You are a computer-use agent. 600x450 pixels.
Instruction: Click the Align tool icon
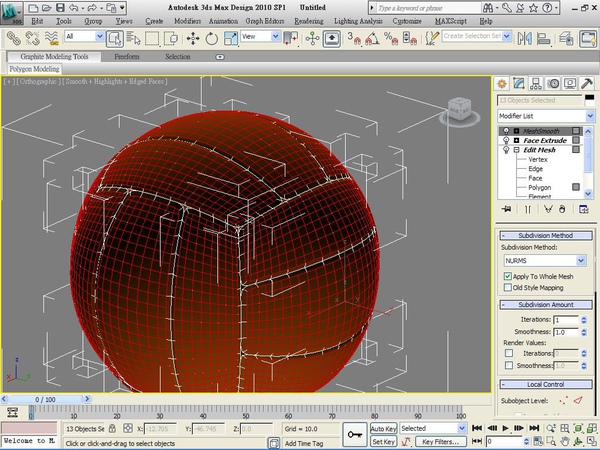pos(543,38)
